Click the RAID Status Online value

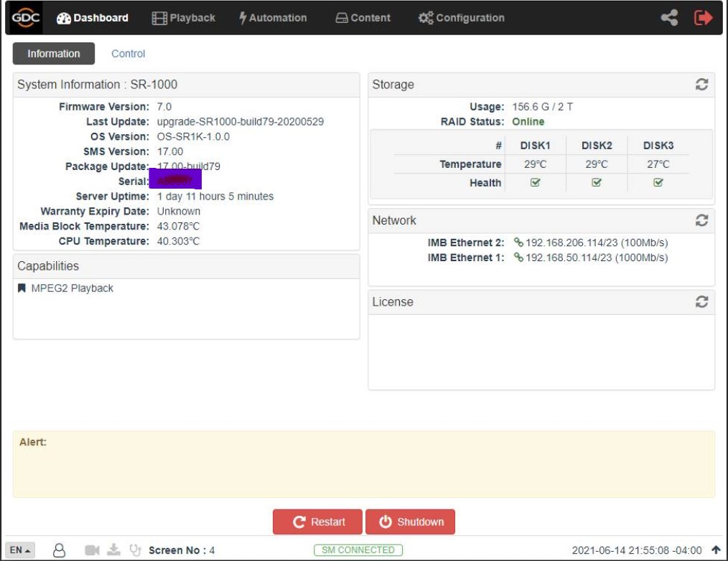point(528,121)
